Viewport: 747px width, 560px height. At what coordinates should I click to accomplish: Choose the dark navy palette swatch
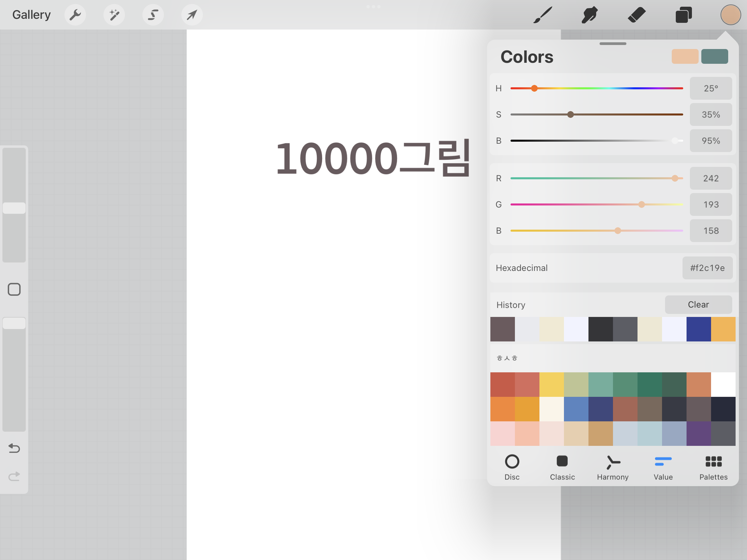pos(723,409)
